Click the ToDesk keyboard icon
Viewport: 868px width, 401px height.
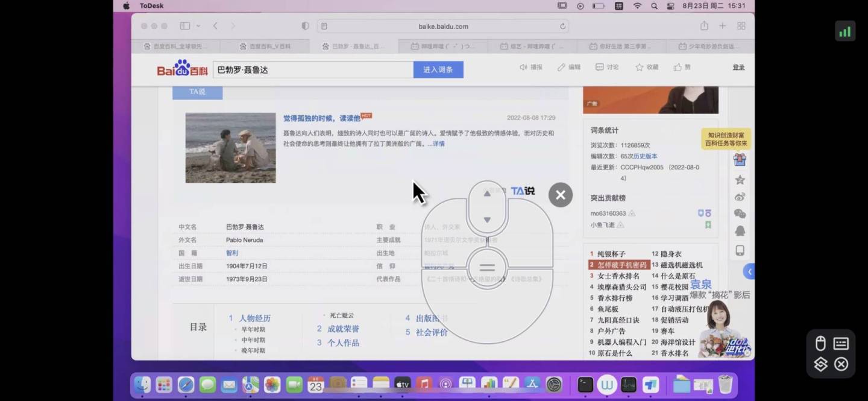click(841, 344)
